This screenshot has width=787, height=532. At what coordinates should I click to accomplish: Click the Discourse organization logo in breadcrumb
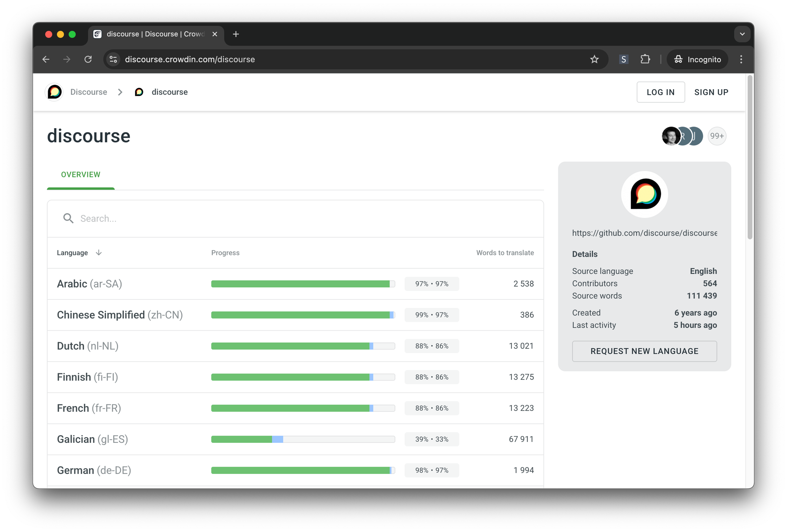coord(55,92)
